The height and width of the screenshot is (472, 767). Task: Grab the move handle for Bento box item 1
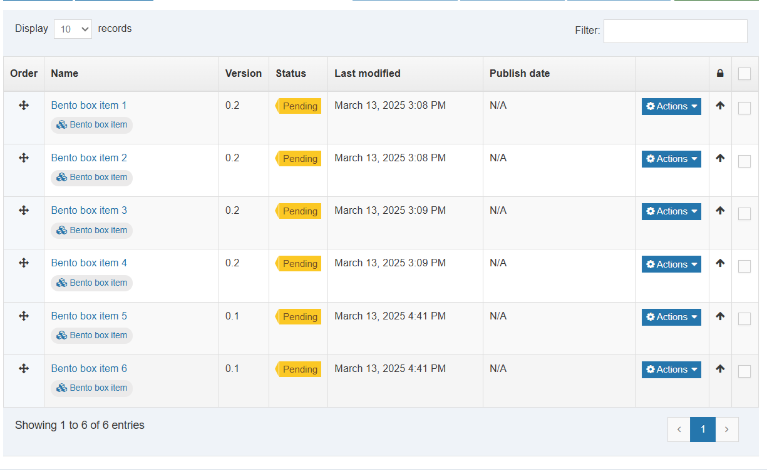click(x=23, y=105)
